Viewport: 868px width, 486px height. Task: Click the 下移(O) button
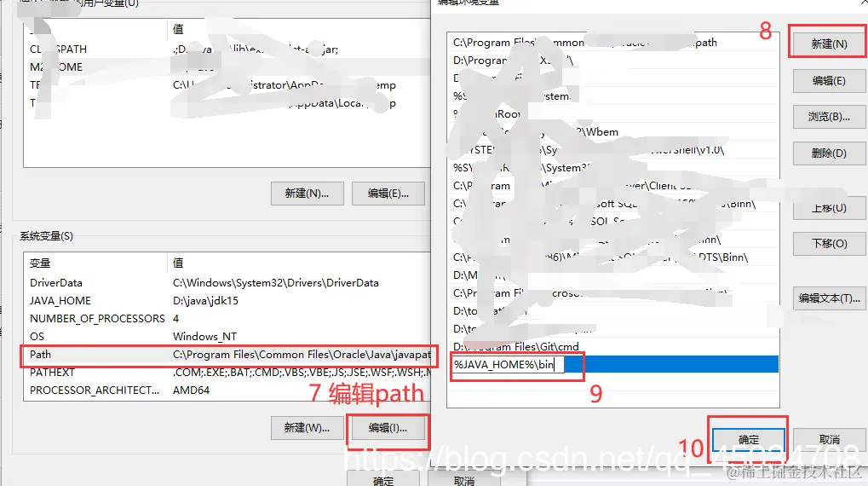click(829, 243)
